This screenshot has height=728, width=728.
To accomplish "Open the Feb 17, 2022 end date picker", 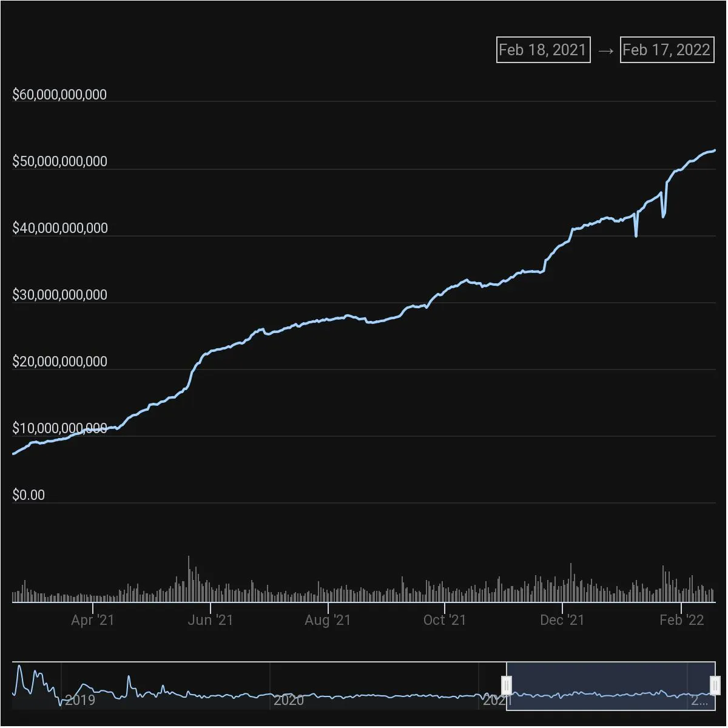I will 666,49.
